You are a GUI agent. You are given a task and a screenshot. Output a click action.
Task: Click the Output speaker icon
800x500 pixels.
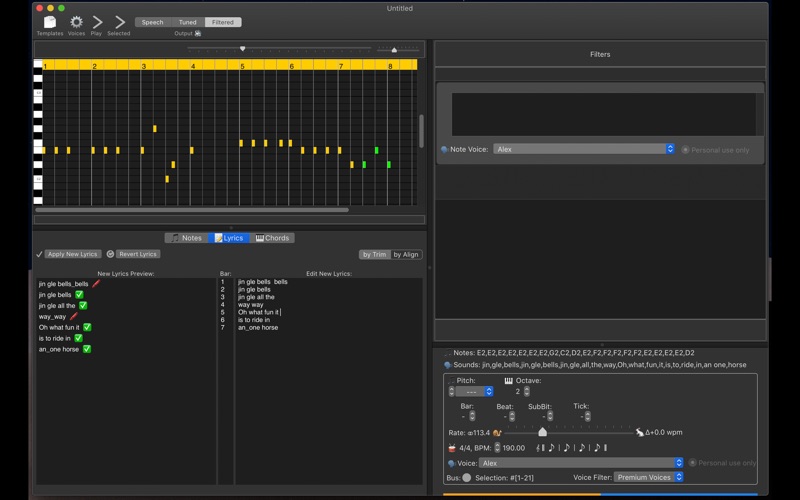pos(198,34)
